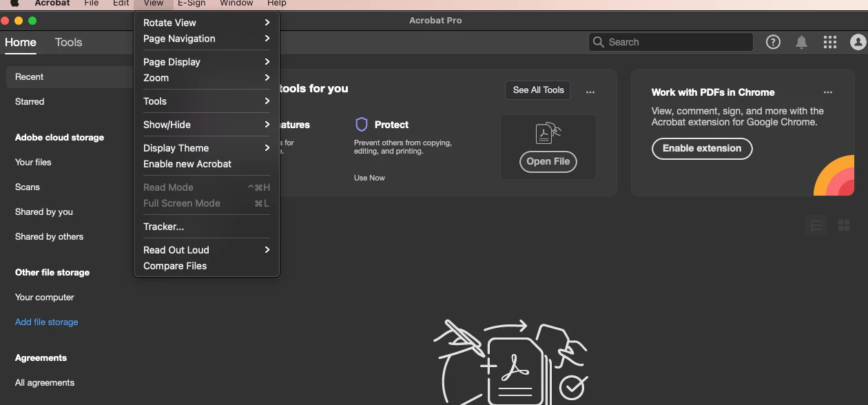Open the Edit menu
This screenshot has width=868, height=405.
121,3
